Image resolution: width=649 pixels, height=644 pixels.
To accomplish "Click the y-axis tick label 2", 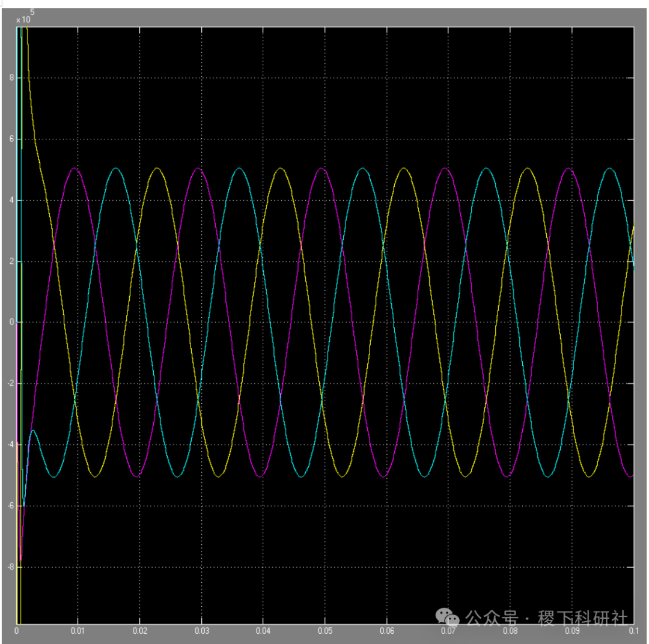I will (x=11, y=261).
